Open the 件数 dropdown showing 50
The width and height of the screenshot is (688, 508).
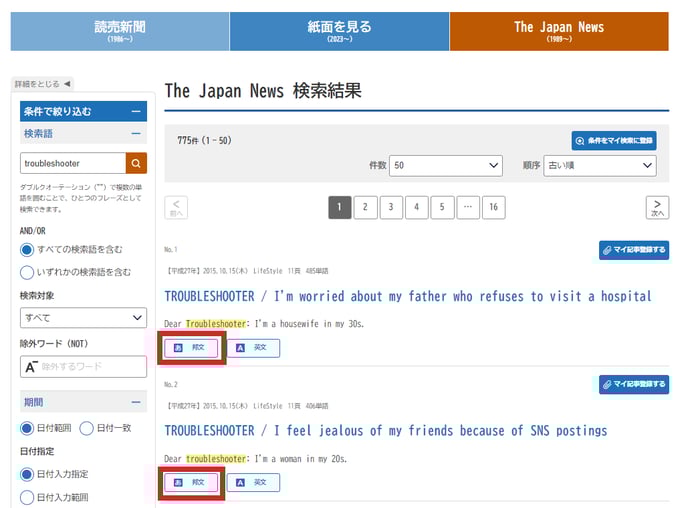coord(447,166)
